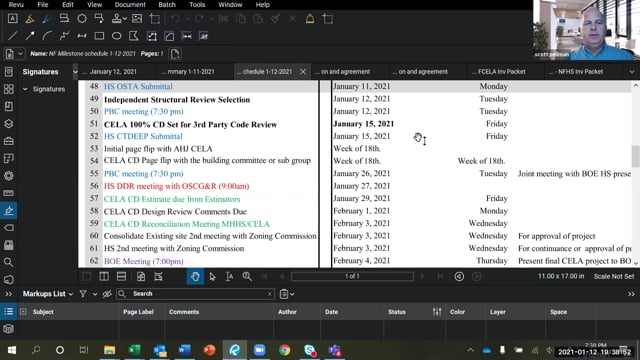Toggle hide markups eye icon
Image resolution: width=640 pixels, height=360 pixels.
[x=107, y=294]
